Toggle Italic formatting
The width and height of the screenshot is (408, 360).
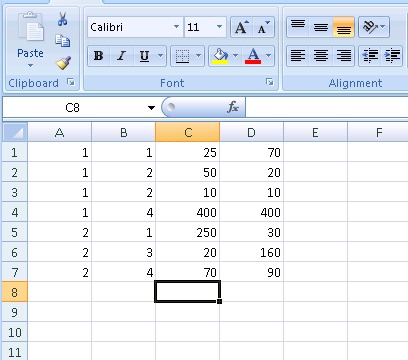[121, 56]
